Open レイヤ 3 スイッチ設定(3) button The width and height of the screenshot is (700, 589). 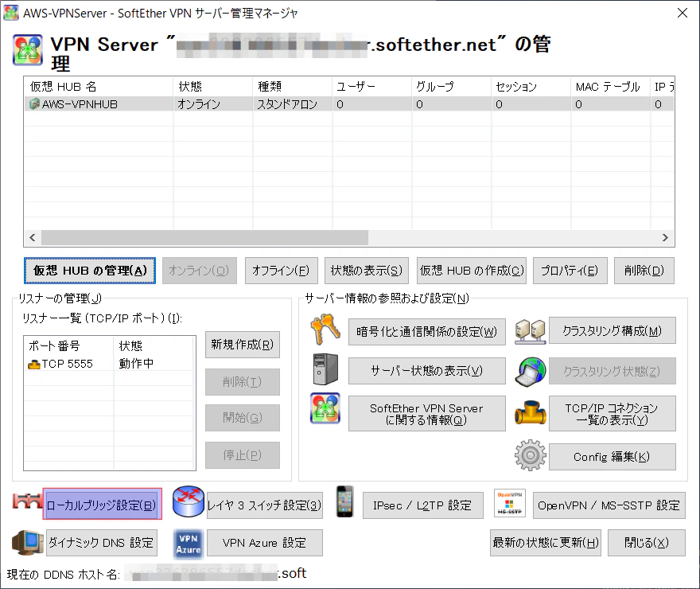[x=264, y=505]
